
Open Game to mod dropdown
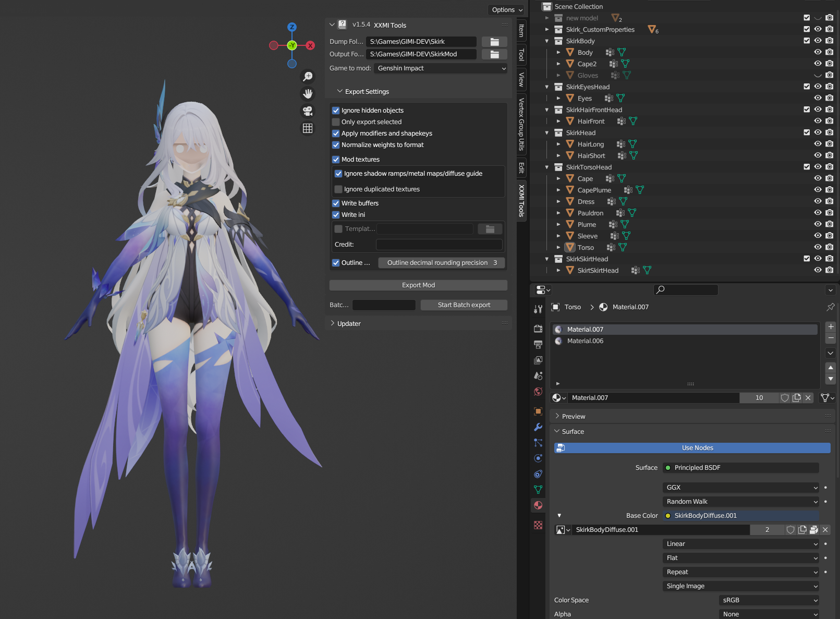point(441,68)
